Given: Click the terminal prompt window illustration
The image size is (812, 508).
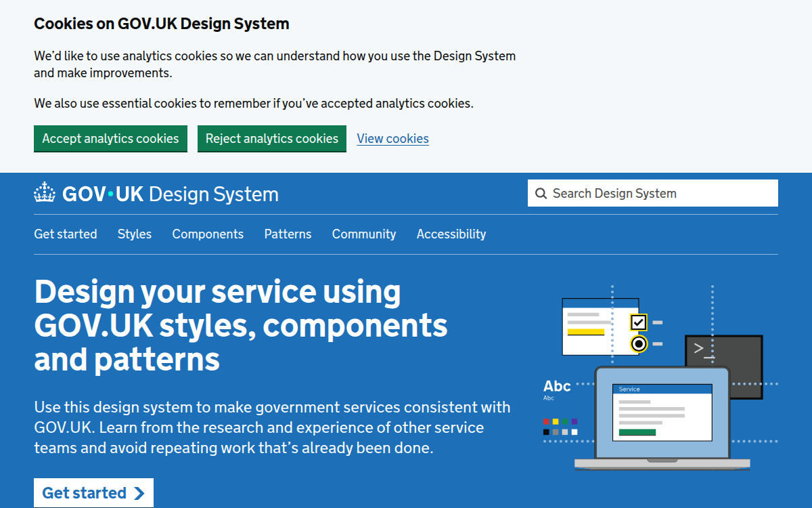Looking at the screenshot, I should 724,366.
